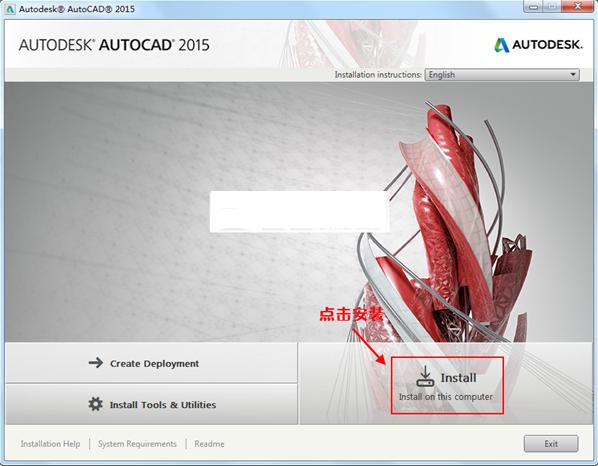This screenshot has width=598, height=466.
Task: Open the Installation Help link
Action: coord(50,444)
